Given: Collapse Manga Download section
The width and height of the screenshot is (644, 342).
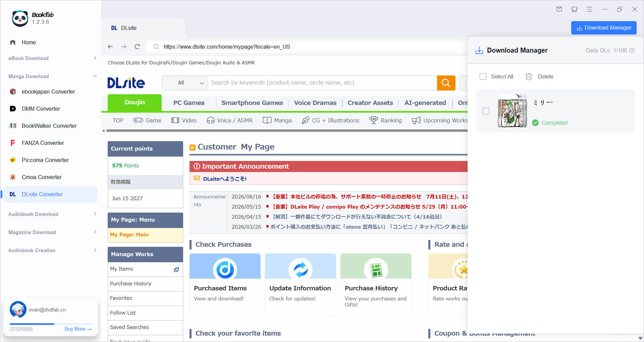Looking at the screenshot, I should [x=95, y=76].
